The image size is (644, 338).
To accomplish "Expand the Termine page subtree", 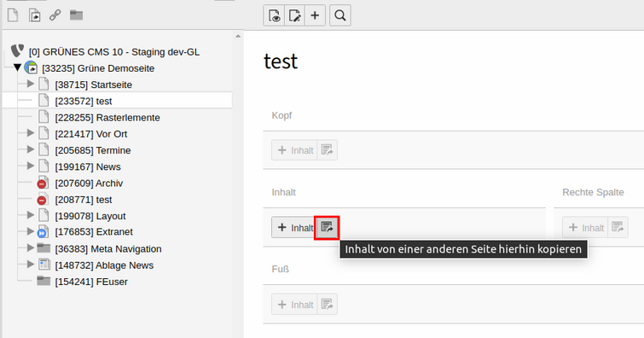I will pyautogui.click(x=31, y=149).
